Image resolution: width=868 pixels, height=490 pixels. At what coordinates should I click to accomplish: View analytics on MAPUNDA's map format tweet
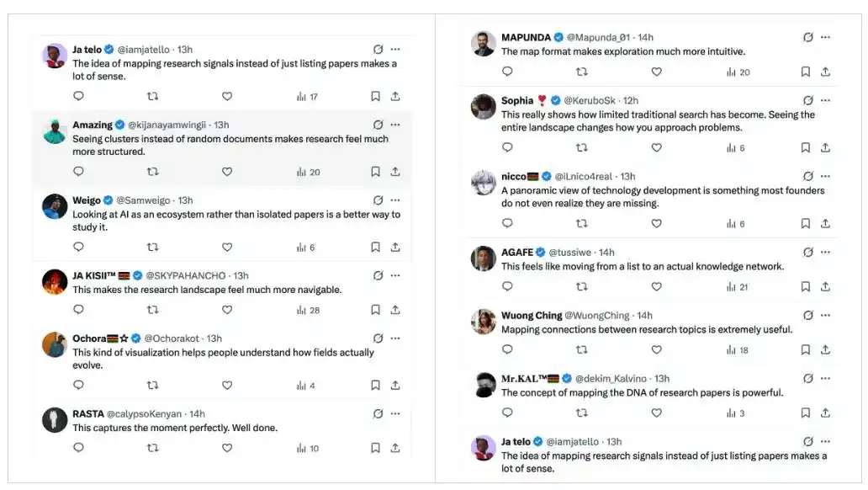pyautogui.click(x=738, y=72)
